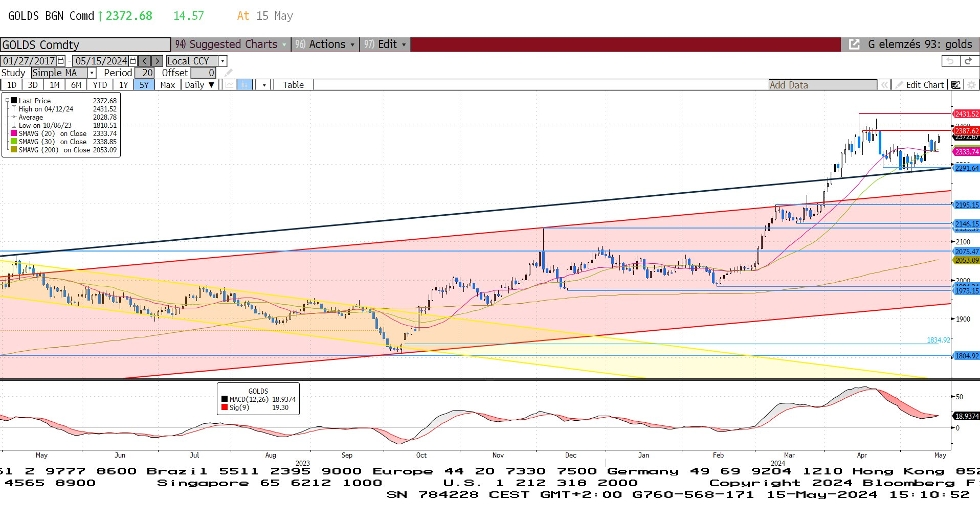Expand Study type Simple MA dropdown
Screen dimensions: 980x523
pyautogui.click(x=92, y=73)
